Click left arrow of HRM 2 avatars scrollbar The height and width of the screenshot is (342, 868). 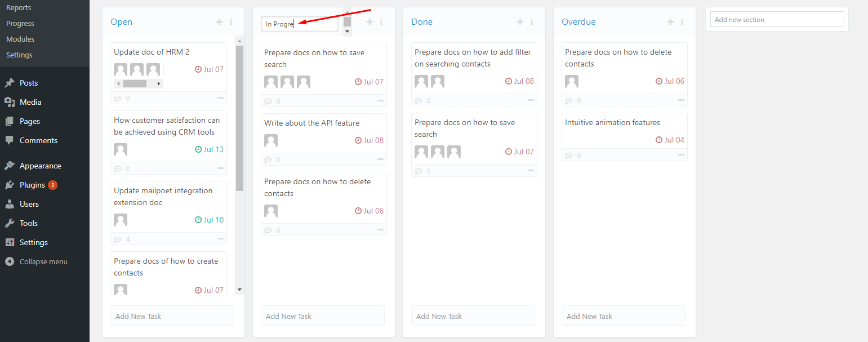[118, 83]
